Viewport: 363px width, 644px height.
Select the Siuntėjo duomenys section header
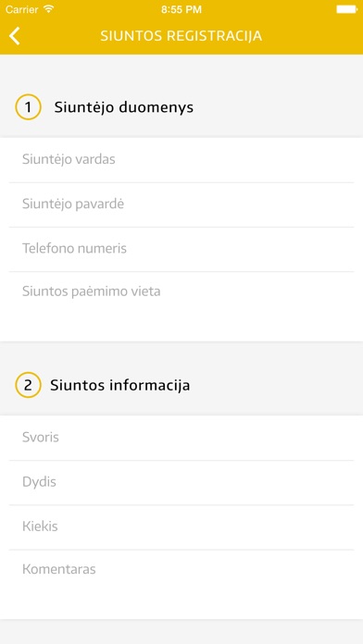(124, 107)
